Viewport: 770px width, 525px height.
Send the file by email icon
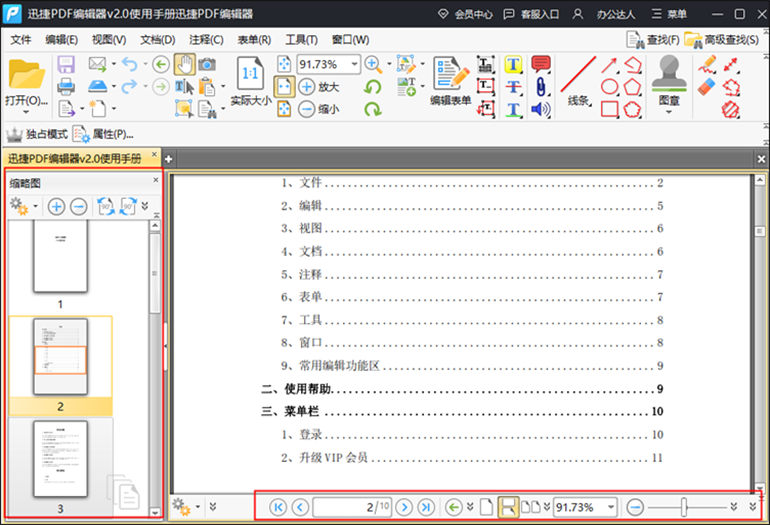click(x=97, y=64)
